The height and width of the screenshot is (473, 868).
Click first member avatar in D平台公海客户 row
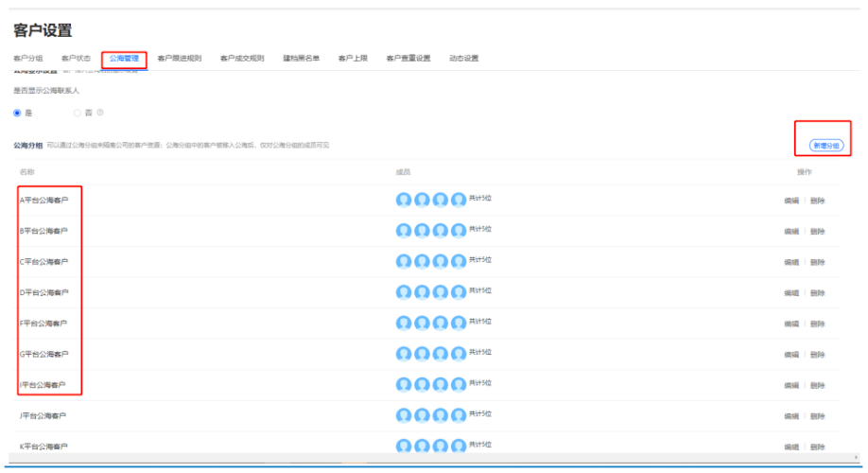point(404,292)
